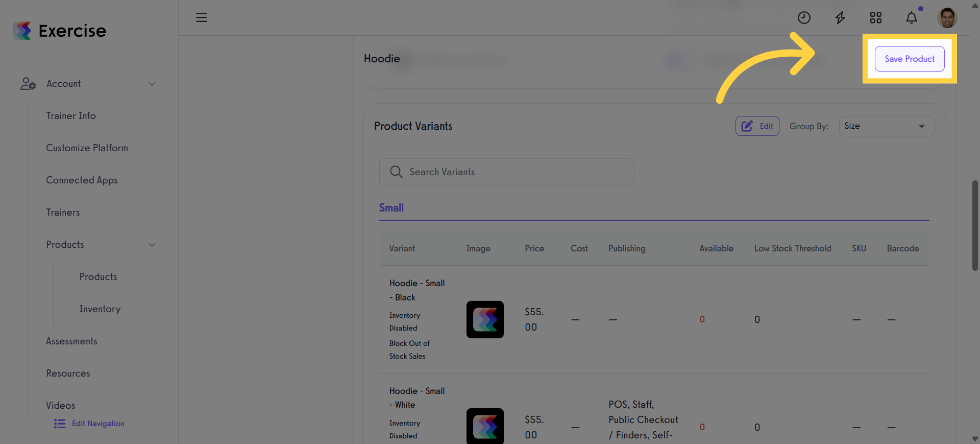980x444 pixels.
Task: Collapse the Account section chevron
Action: click(x=152, y=84)
